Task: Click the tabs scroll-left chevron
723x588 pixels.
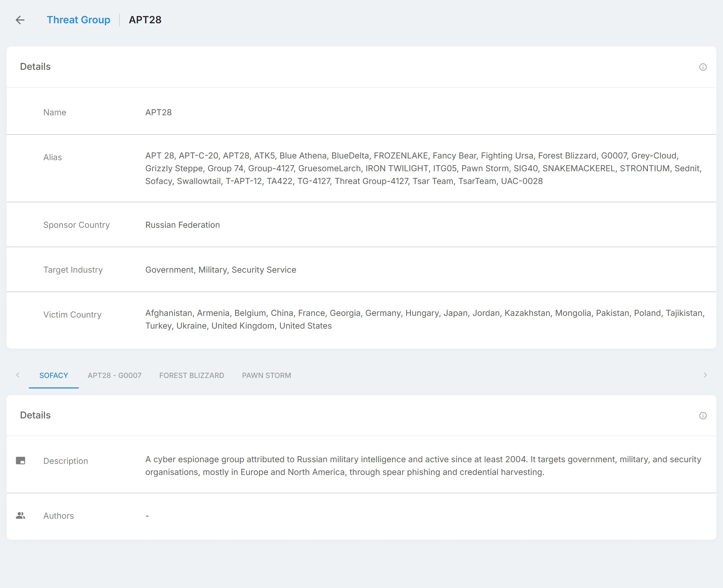Action: point(18,375)
